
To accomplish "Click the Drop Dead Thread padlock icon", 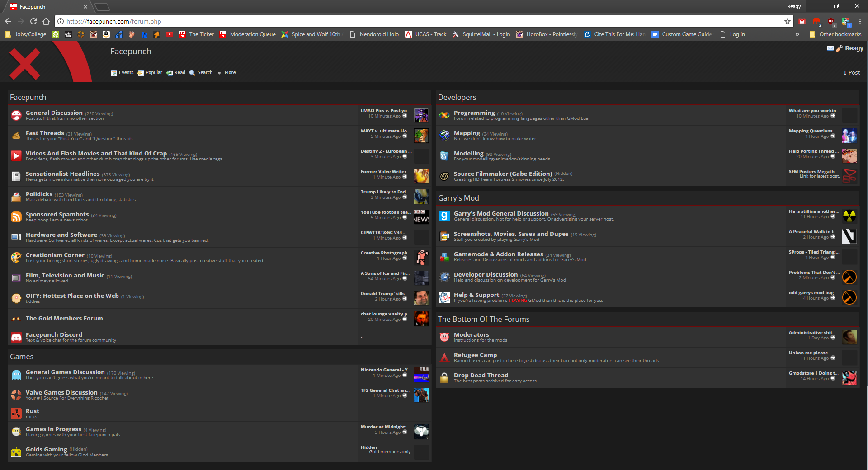I will pos(444,378).
